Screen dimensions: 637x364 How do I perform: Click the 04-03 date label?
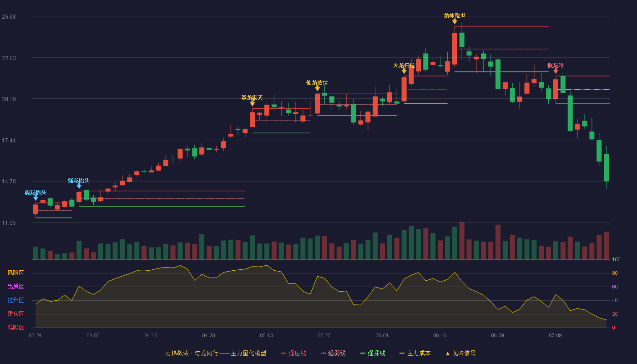click(x=93, y=335)
